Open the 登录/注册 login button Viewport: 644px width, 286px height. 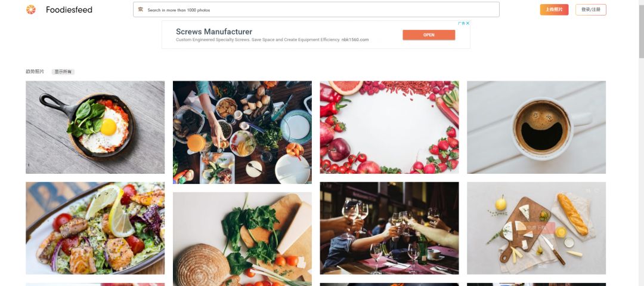(x=590, y=10)
